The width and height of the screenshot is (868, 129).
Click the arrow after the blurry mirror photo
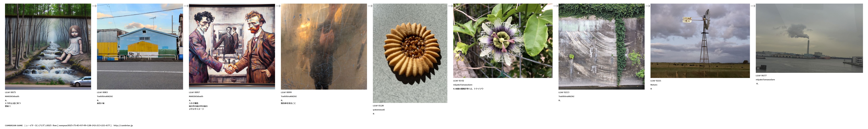370,6
